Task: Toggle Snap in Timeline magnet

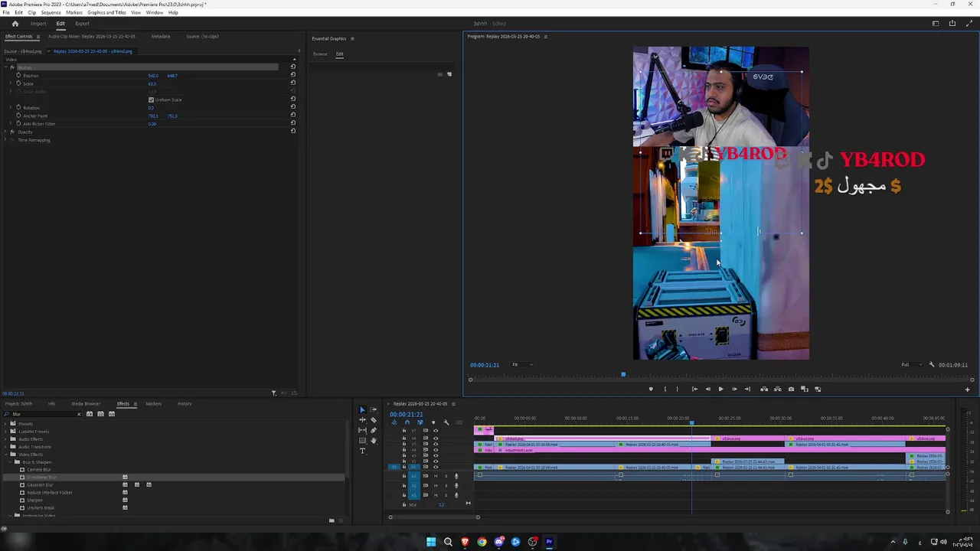Action: [x=407, y=422]
